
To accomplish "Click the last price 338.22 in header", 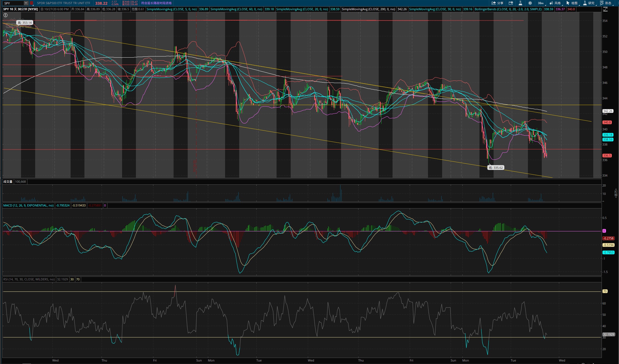I will [101, 3].
